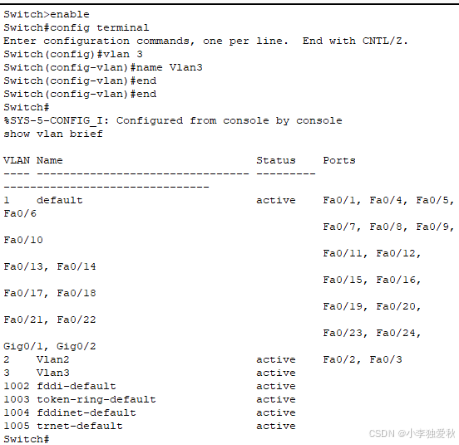Click the trnet-default VLAN entry
The height and width of the screenshot is (445, 459).
pos(79,426)
